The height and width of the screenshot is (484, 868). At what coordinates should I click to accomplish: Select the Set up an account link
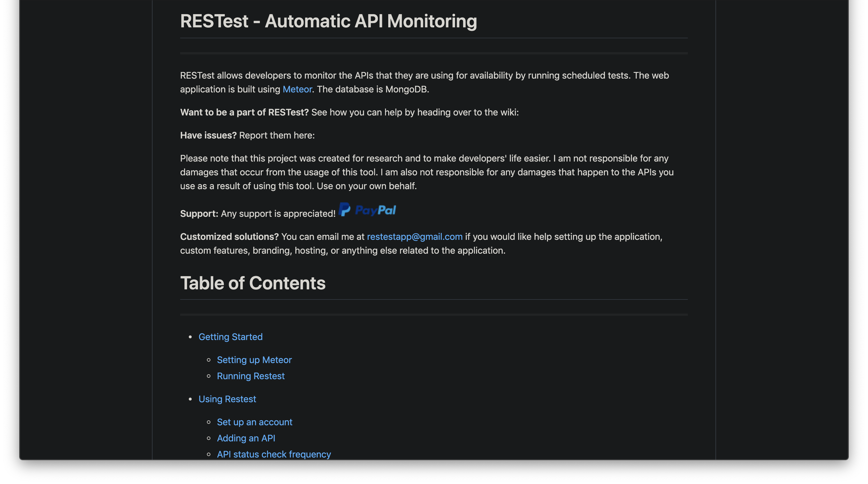[x=254, y=422]
